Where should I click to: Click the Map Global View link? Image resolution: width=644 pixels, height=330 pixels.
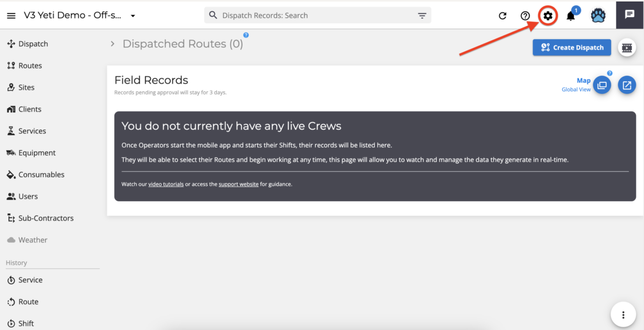576,85
